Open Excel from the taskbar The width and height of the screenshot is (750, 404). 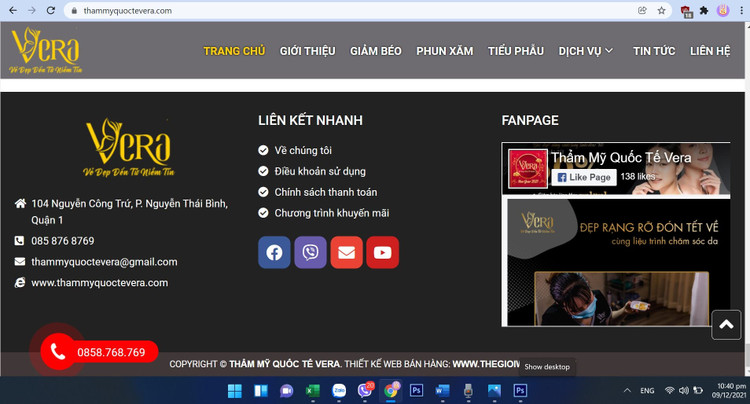point(312,390)
